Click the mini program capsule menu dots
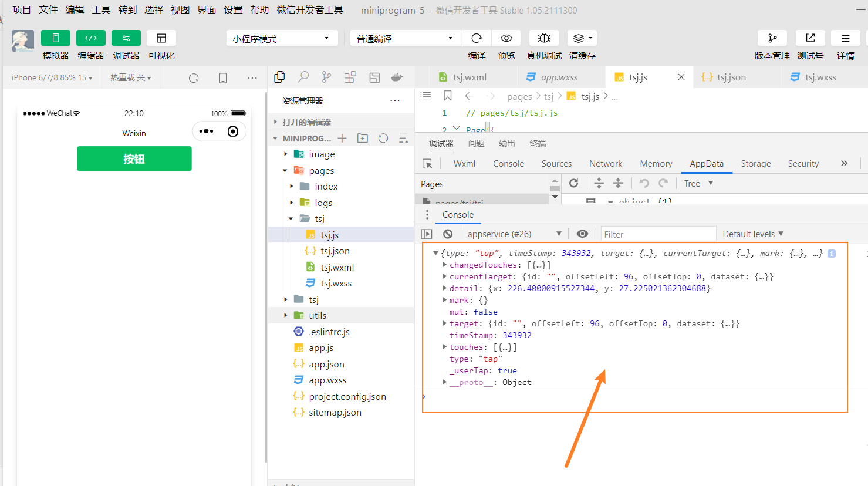This screenshot has height=486, width=868. tap(207, 131)
